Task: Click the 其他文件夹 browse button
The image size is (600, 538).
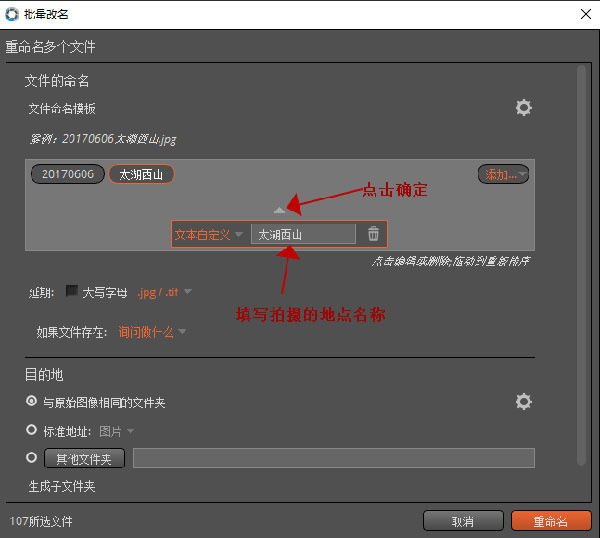Action: pos(84,458)
